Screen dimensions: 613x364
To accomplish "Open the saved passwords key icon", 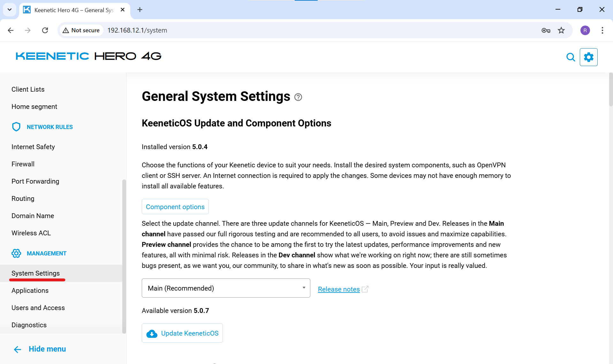I will [x=546, y=30].
